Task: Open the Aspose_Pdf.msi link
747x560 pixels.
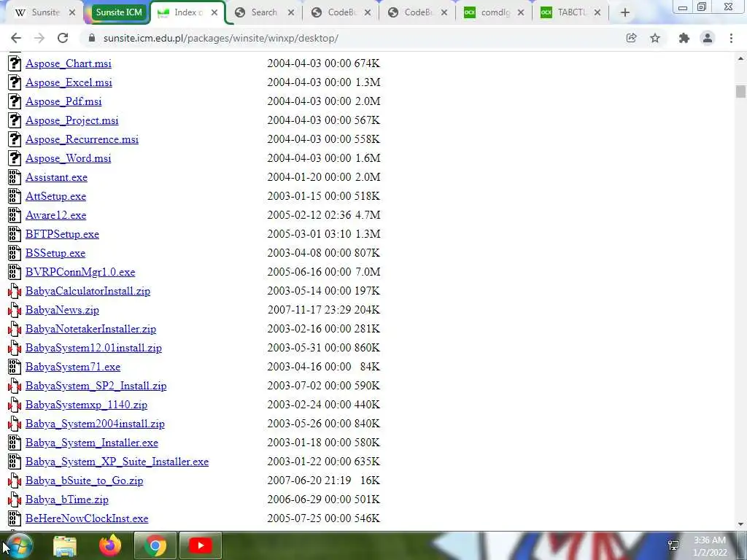Action: coord(63,101)
